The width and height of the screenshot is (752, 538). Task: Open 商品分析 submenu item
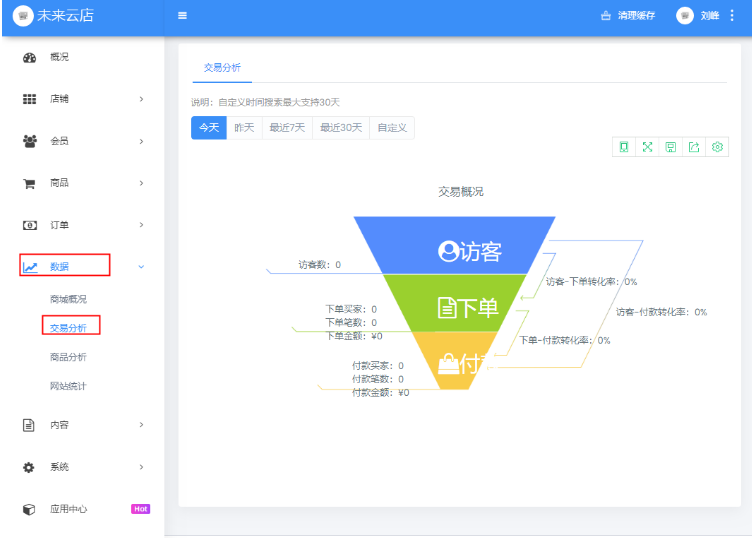(x=68, y=357)
